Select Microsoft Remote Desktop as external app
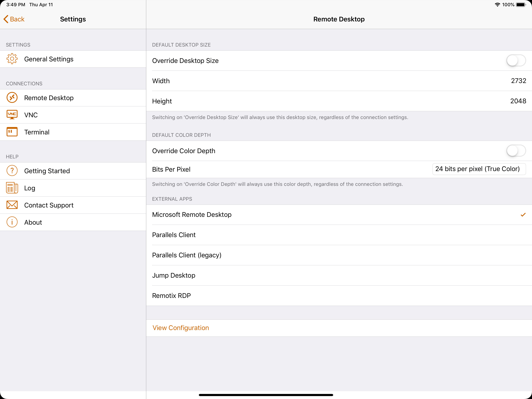This screenshot has width=532, height=399. tap(339, 215)
